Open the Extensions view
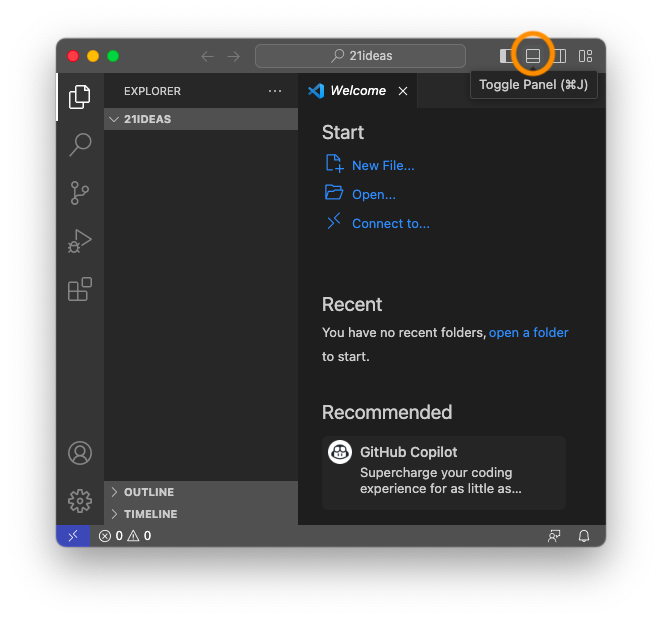662x621 pixels. click(x=80, y=290)
